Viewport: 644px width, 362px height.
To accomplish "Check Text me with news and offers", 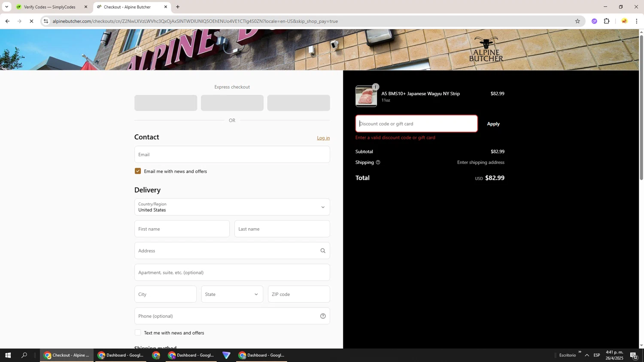I will click(138, 333).
